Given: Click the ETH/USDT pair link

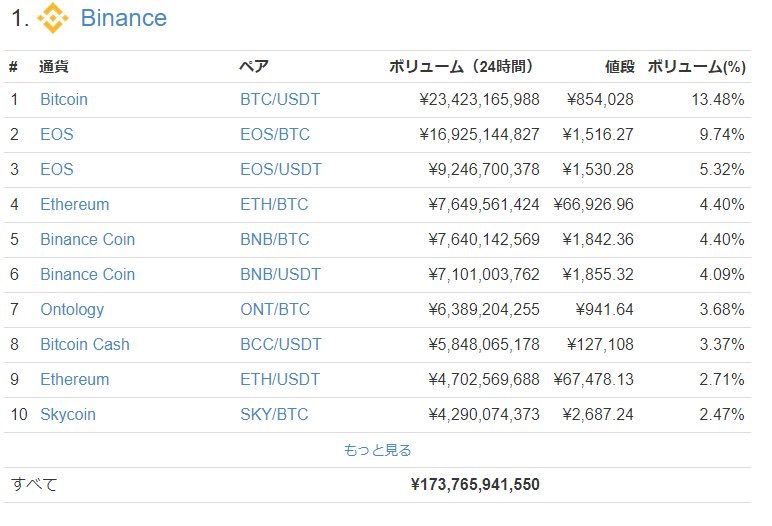Looking at the screenshot, I should [279, 380].
